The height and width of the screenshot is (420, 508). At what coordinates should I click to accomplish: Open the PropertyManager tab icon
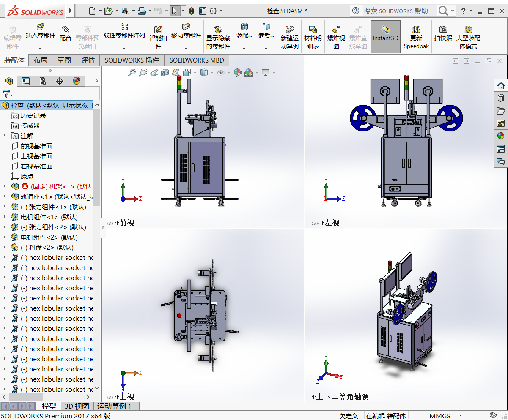[x=26, y=81]
